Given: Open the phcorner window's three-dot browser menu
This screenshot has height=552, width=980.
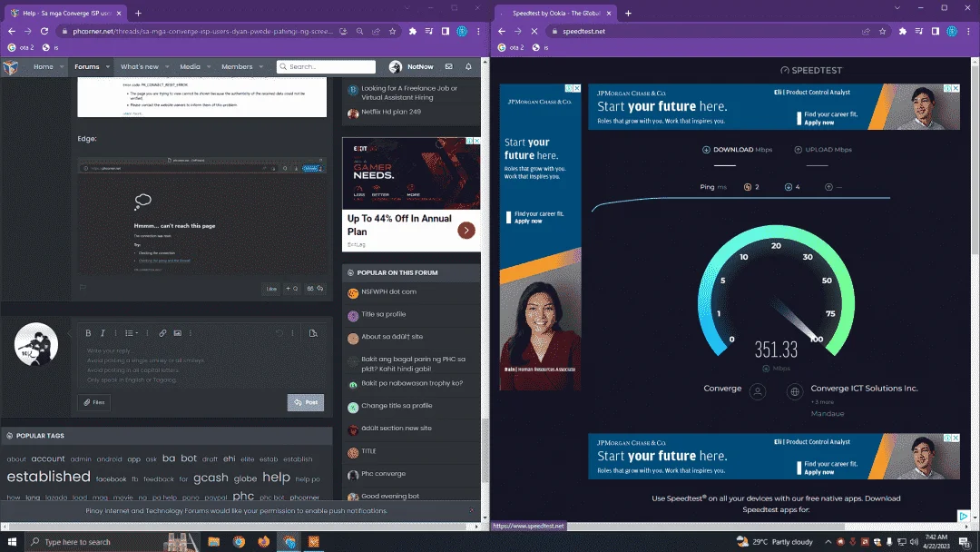Looking at the screenshot, I should click(478, 31).
